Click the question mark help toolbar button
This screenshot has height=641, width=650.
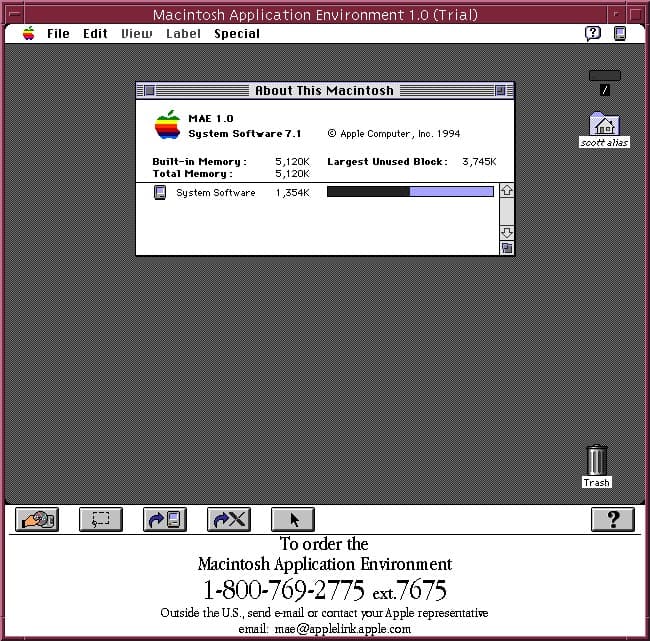[613, 519]
